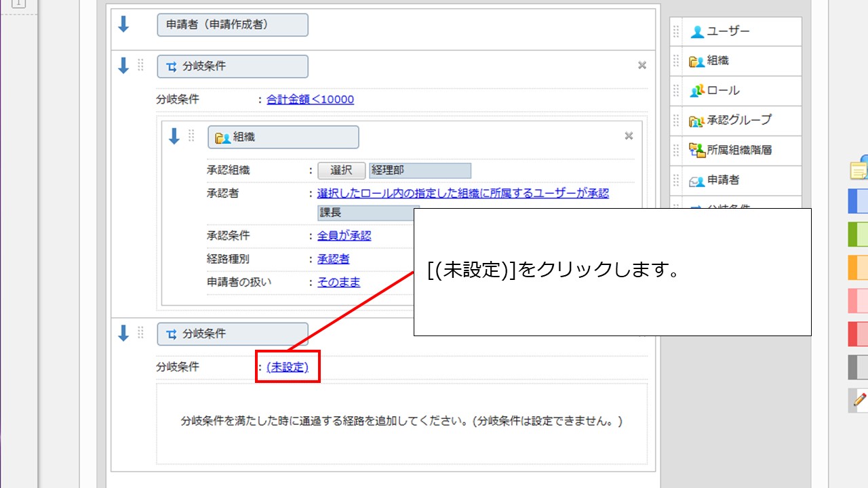This screenshot has height=488, width=868.
Task: Select 組織 item in the right palette
Action: 717,61
